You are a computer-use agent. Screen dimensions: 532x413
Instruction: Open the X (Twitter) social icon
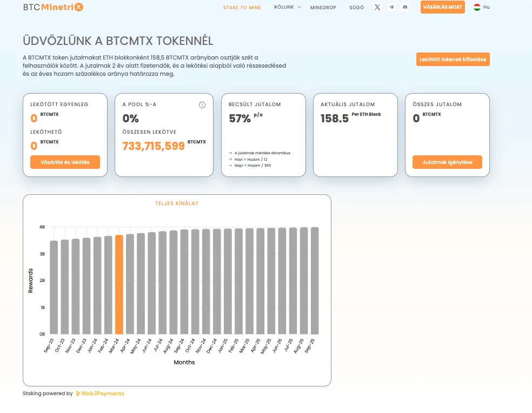point(377,7)
